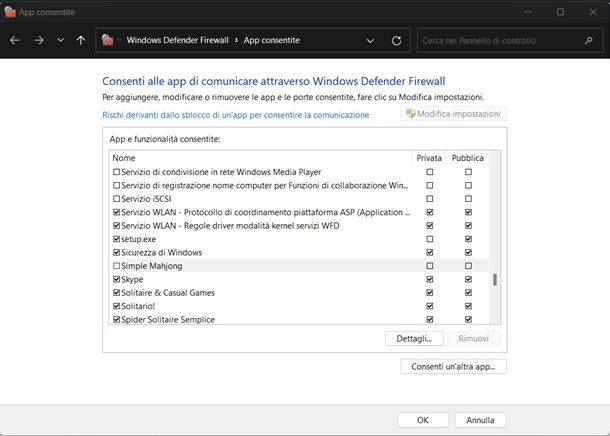Viewport: 610px width, 436px height.
Task: Go back with the left arrow
Action: (15, 40)
